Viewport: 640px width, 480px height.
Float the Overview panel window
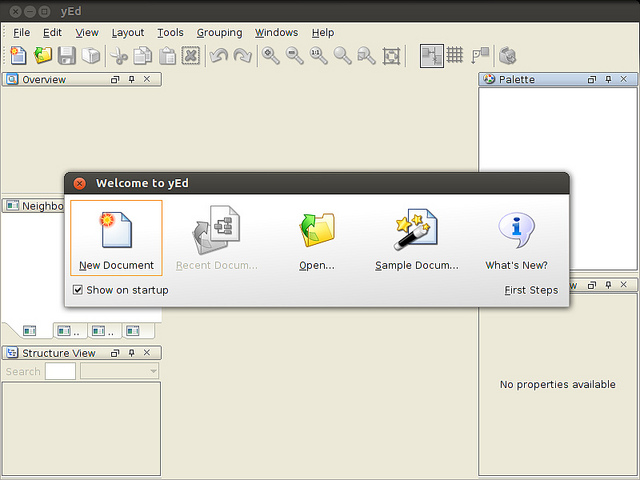coord(115,80)
